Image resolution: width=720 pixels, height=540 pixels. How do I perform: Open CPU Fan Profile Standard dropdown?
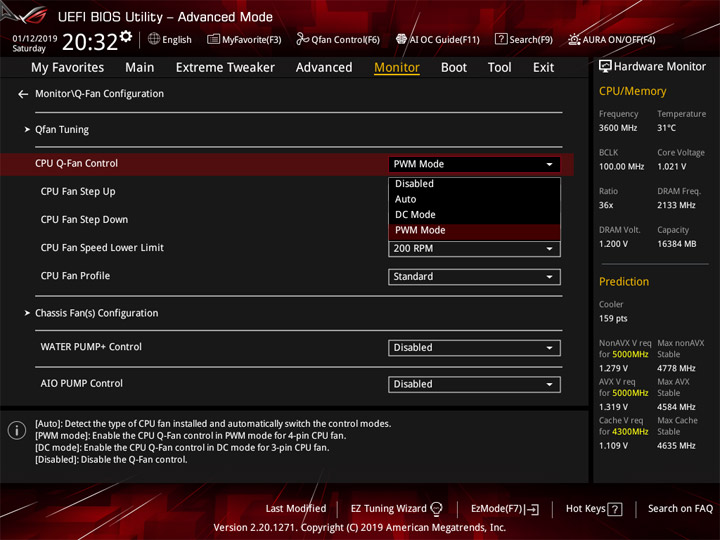click(474, 277)
